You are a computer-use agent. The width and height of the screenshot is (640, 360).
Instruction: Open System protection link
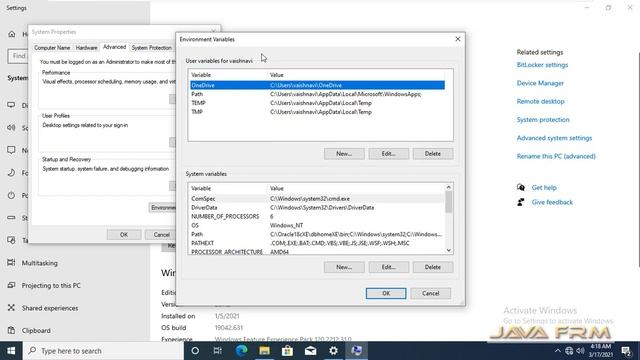(x=543, y=120)
